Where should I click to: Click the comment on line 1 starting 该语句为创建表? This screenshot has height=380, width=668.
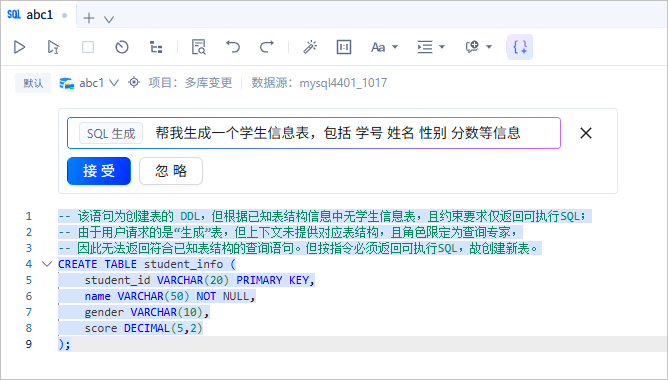[x=325, y=216]
